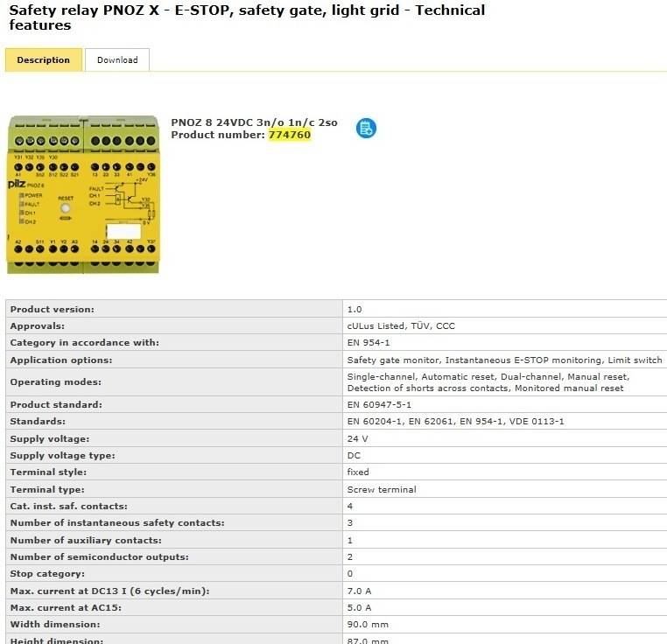Click the DC13 max current value 7.0 A
667x644 pixels.
click(359, 591)
